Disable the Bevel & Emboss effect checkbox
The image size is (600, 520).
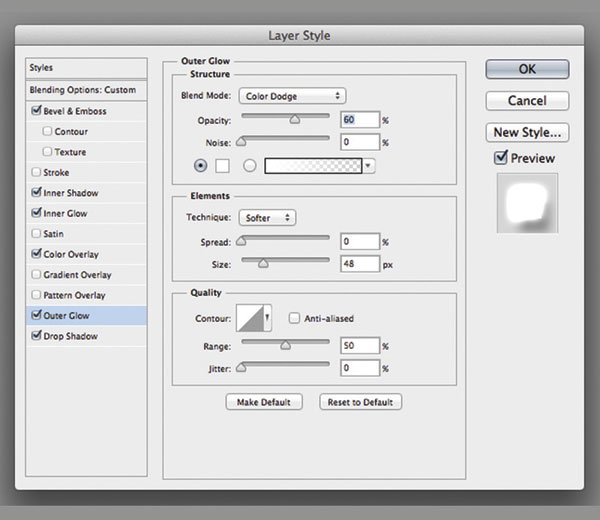coord(37,111)
